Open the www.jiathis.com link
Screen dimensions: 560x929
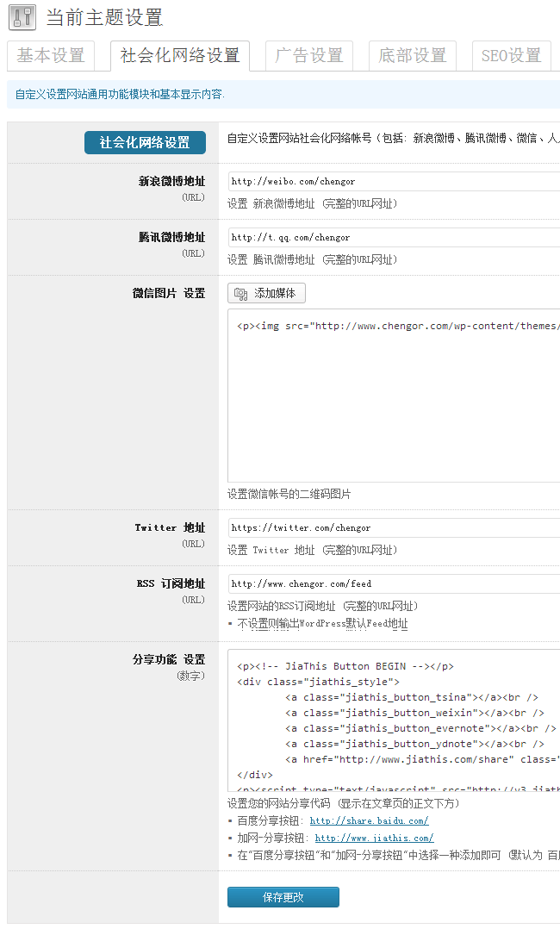pos(374,838)
